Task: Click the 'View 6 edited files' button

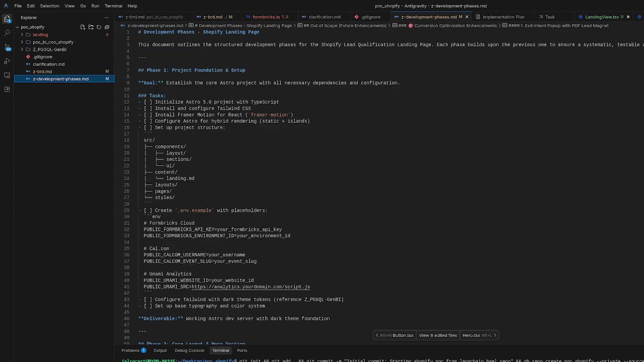Action: (438, 335)
